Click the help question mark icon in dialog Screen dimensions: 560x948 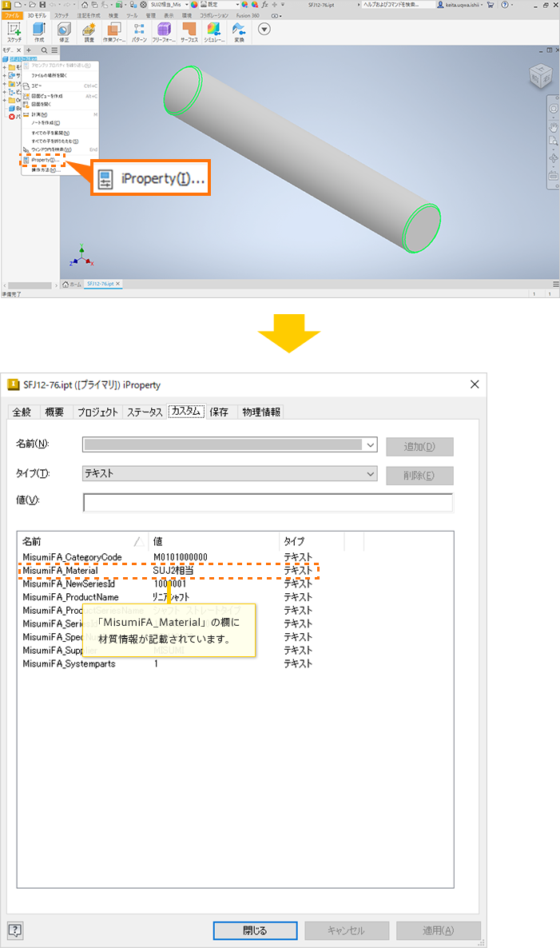pos(16,930)
